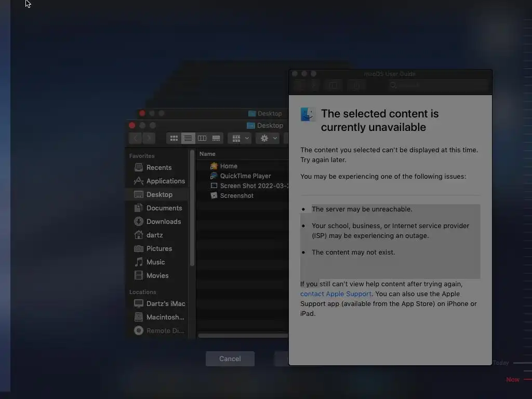532x399 pixels.
Task: Click the Cancel button
Action: [230, 358]
